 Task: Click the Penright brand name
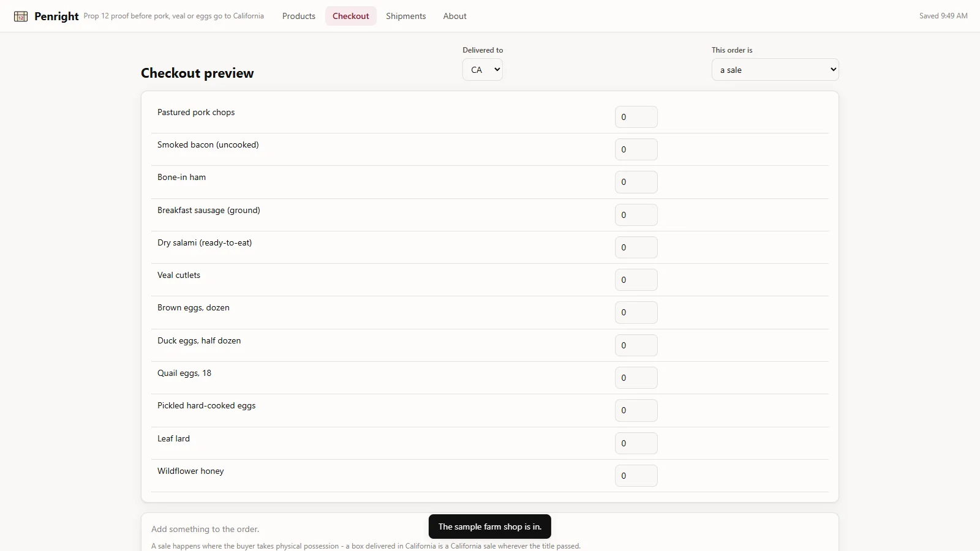click(56, 17)
